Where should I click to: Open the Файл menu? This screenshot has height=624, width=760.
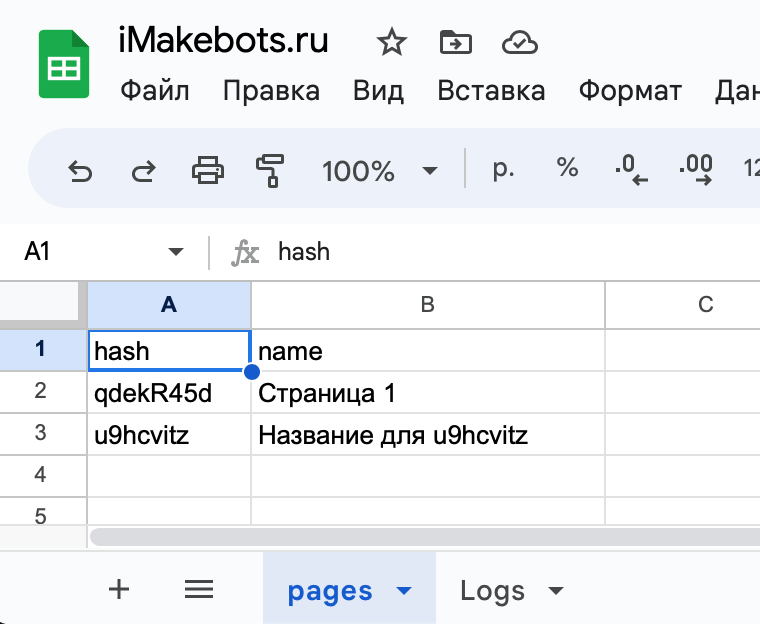(155, 91)
